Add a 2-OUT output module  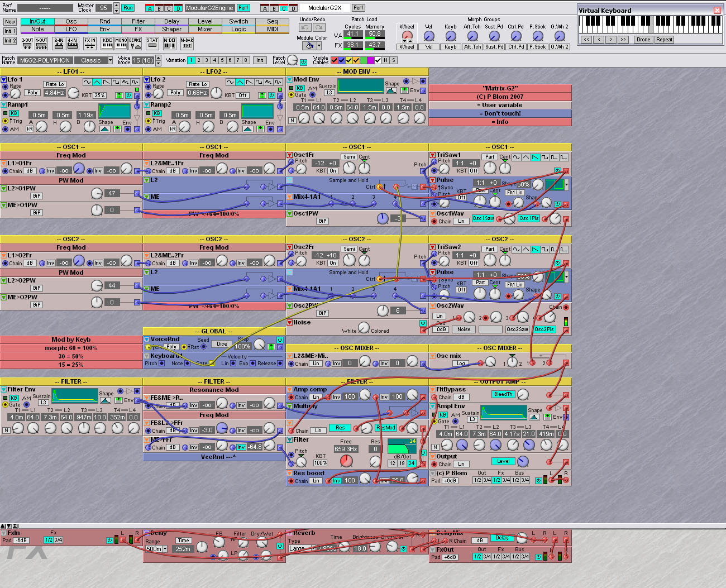point(27,43)
